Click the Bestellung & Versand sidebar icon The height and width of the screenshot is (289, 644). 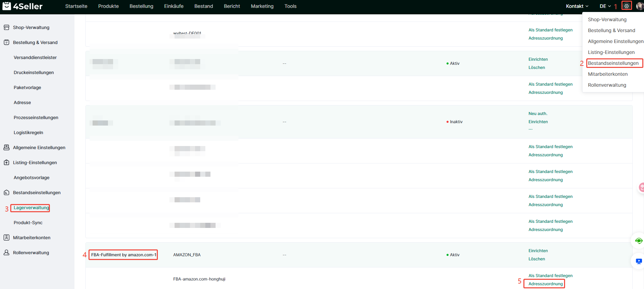[6, 42]
